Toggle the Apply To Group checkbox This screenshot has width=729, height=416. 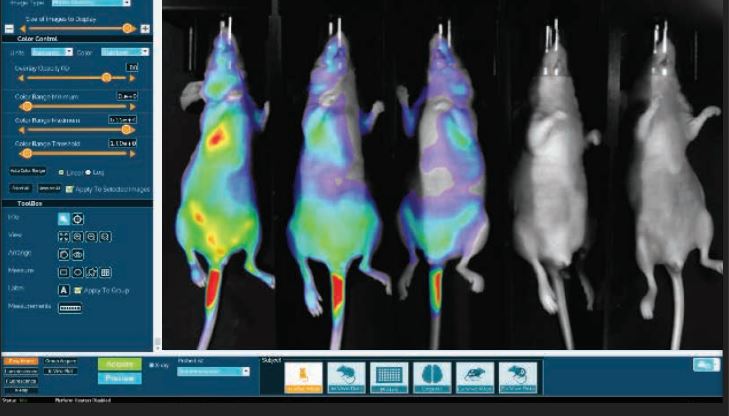pos(78,290)
